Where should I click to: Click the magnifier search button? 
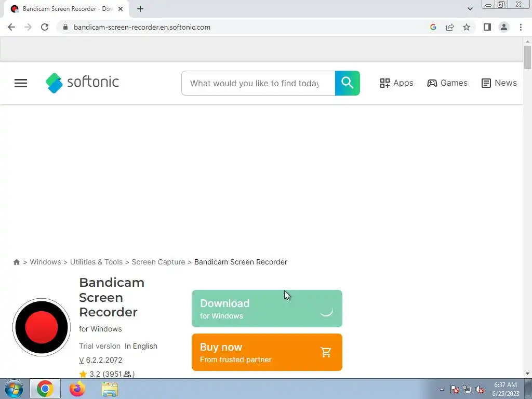348,83
